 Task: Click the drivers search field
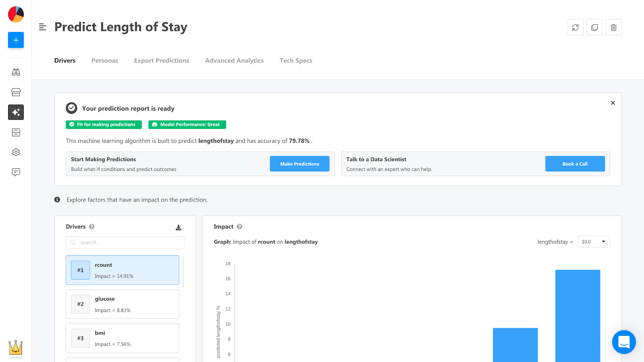tap(125, 243)
